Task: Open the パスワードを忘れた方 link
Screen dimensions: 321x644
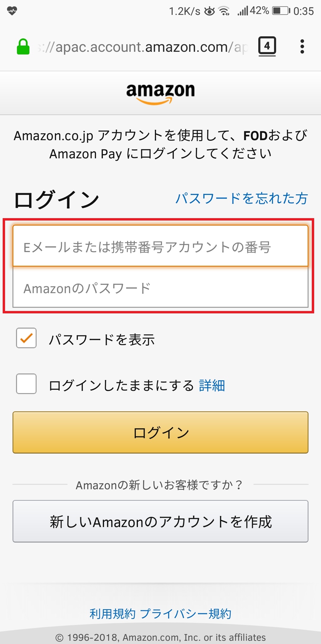Action: (242, 198)
